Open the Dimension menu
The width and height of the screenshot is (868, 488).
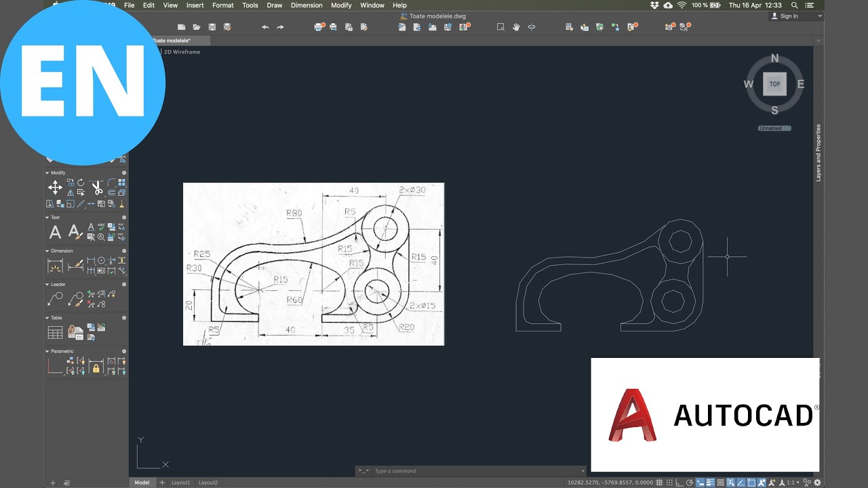point(307,5)
